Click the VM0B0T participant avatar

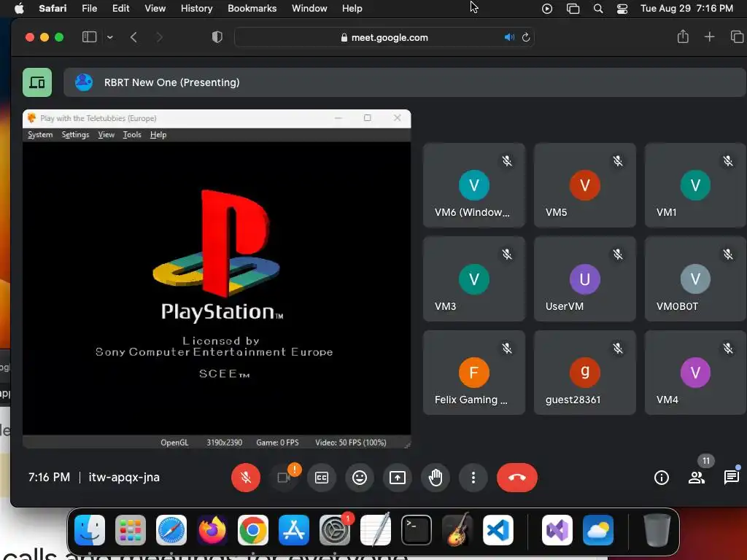coord(695,279)
